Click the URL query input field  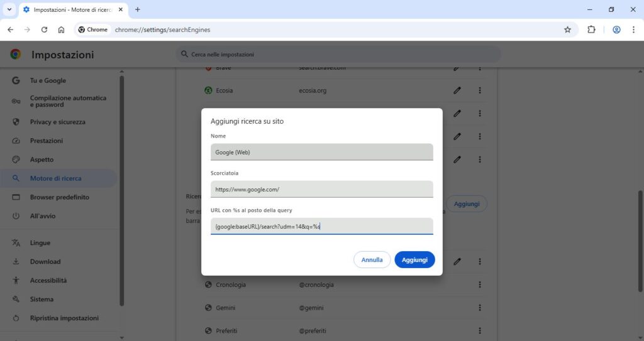click(321, 226)
